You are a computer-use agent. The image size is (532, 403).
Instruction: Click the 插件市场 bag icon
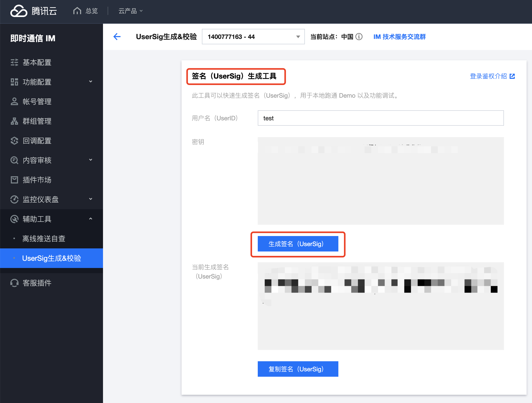[x=14, y=180]
